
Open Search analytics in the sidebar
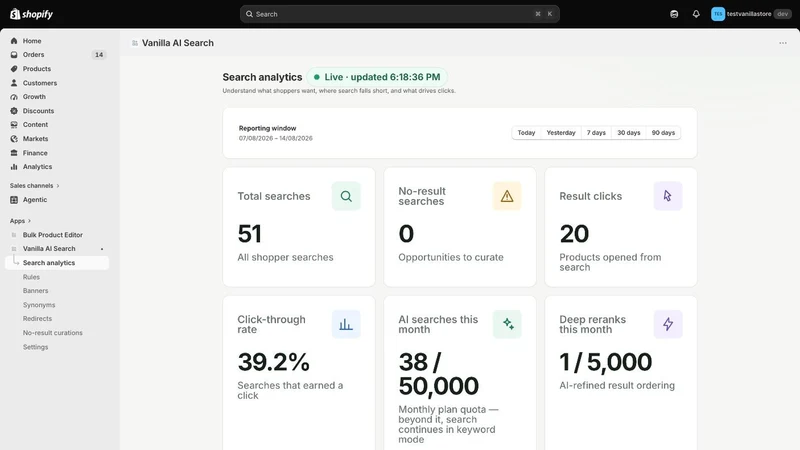[57, 263]
